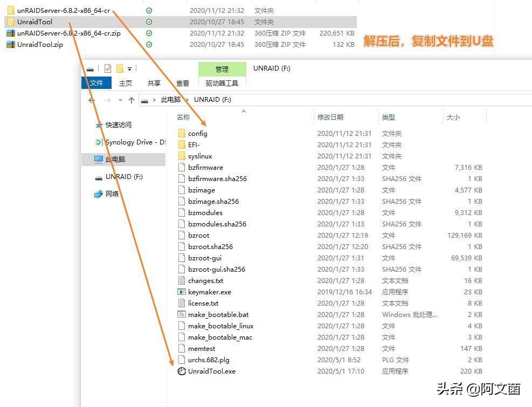
Task: Click the 名称 column sort arrow
Action: pyautogui.click(x=244, y=112)
